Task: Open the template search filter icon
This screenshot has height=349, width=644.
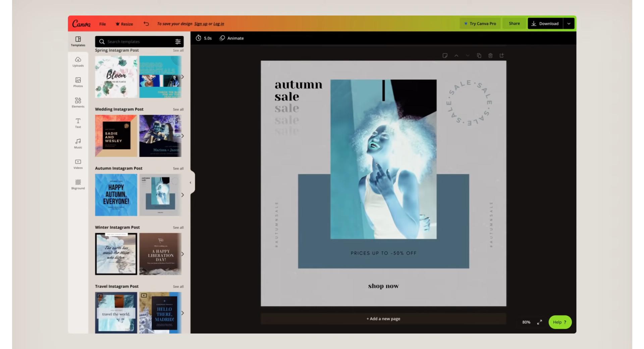Action: pyautogui.click(x=178, y=42)
